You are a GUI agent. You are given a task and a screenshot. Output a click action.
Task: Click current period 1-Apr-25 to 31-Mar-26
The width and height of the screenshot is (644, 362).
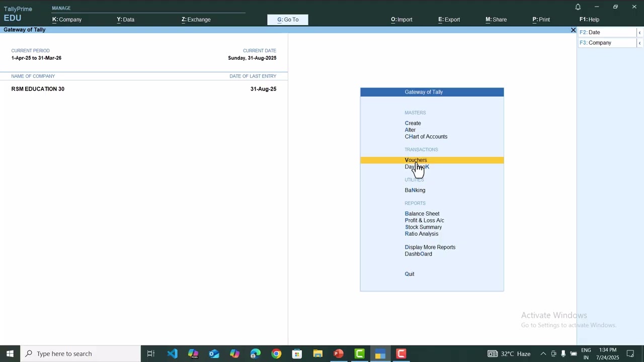(36, 58)
